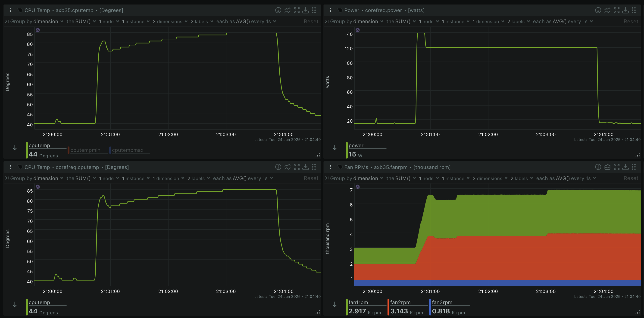
Task: Open info for axb35.cputemp chart
Action: [x=278, y=10]
